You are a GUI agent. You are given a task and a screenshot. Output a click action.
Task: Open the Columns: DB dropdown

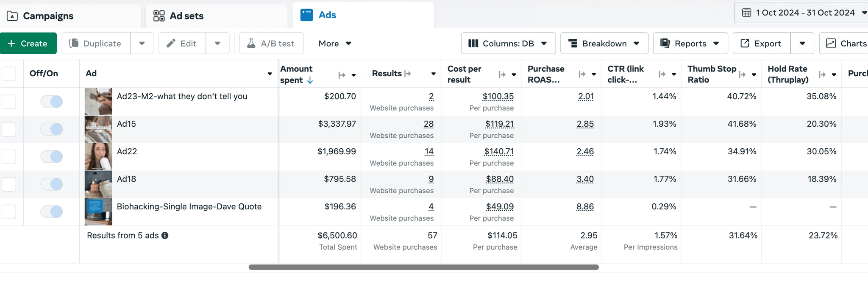pyautogui.click(x=508, y=43)
